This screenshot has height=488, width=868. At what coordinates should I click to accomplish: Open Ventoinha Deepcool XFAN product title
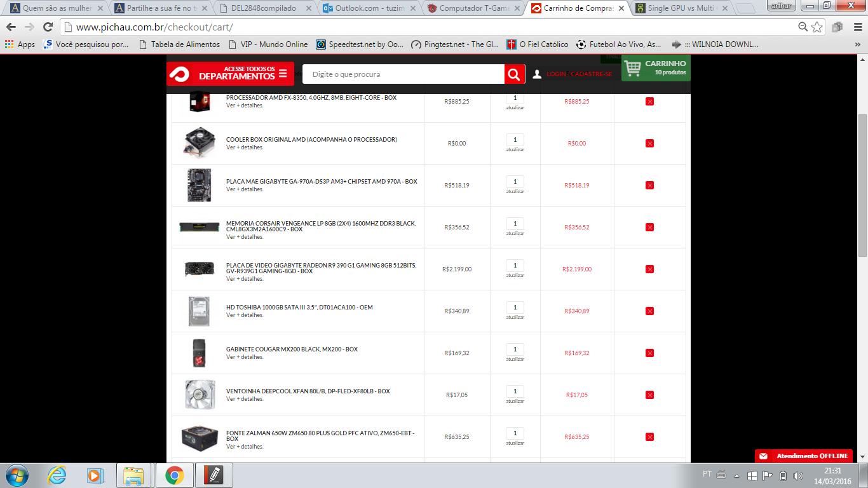tap(308, 391)
